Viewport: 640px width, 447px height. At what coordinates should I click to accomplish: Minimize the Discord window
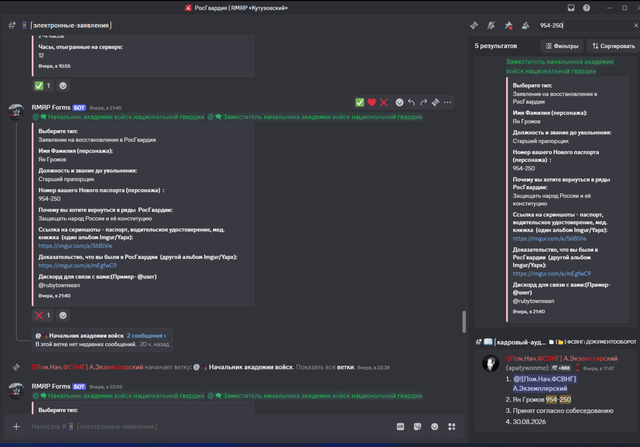609,8
